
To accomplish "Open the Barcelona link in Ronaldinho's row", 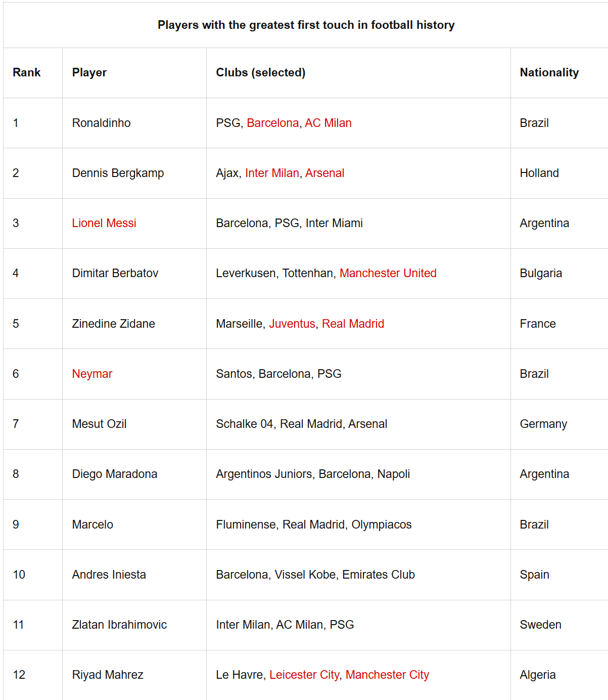I will pyautogui.click(x=273, y=123).
